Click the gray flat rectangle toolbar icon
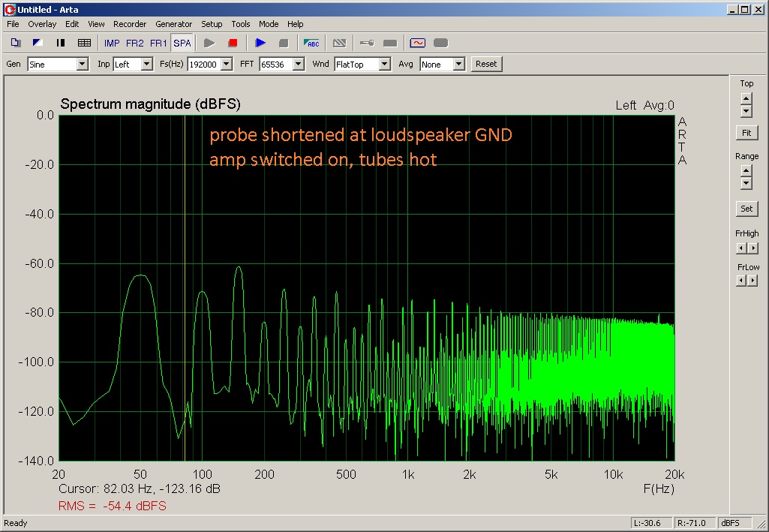The width and height of the screenshot is (769, 532). (x=390, y=44)
